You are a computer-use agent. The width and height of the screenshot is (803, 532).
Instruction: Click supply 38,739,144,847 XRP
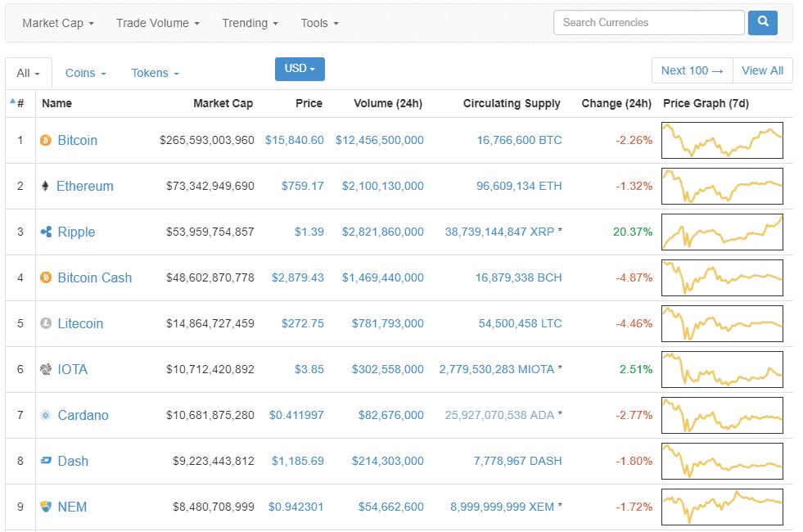click(x=499, y=232)
